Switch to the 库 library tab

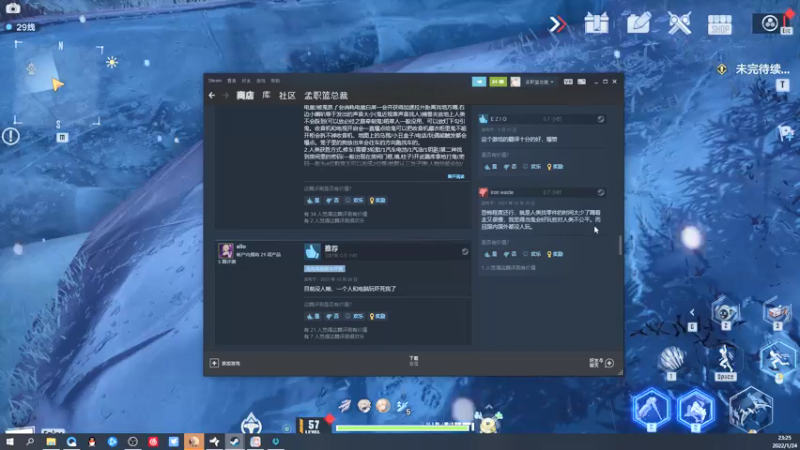click(x=266, y=95)
